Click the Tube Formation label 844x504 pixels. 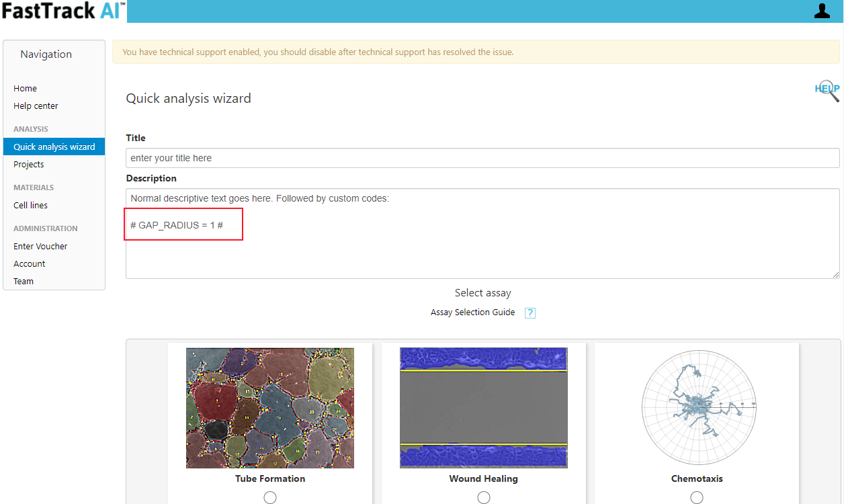point(270,478)
